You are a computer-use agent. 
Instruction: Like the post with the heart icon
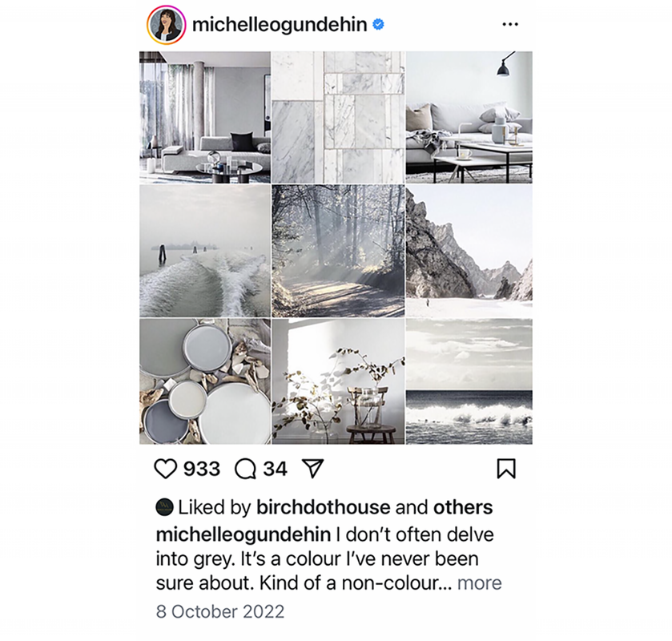pyautogui.click(x=165, y=469)
